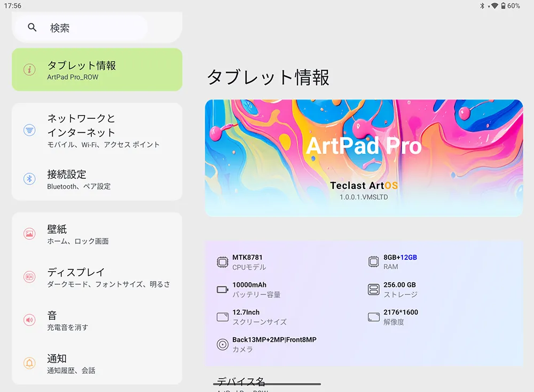The image size is (534, 392).
Task: Click the battery capacity icon
Action: [x=222, y=290]
